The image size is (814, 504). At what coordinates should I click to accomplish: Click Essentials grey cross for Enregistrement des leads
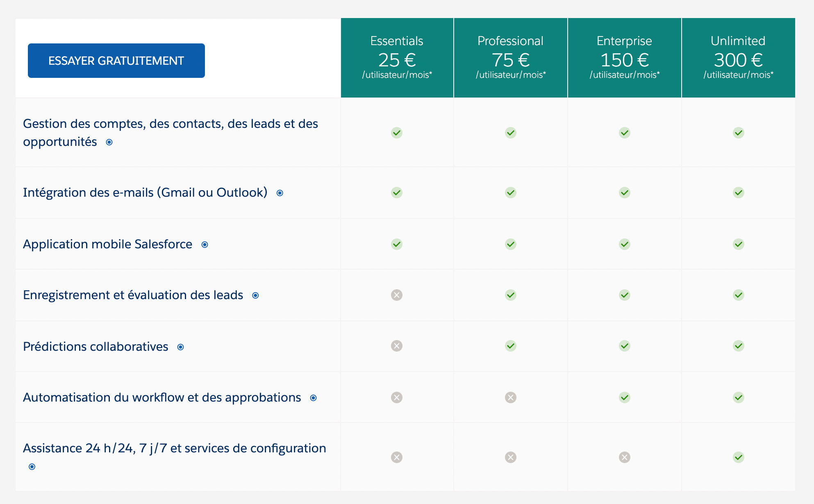point(397,295)
